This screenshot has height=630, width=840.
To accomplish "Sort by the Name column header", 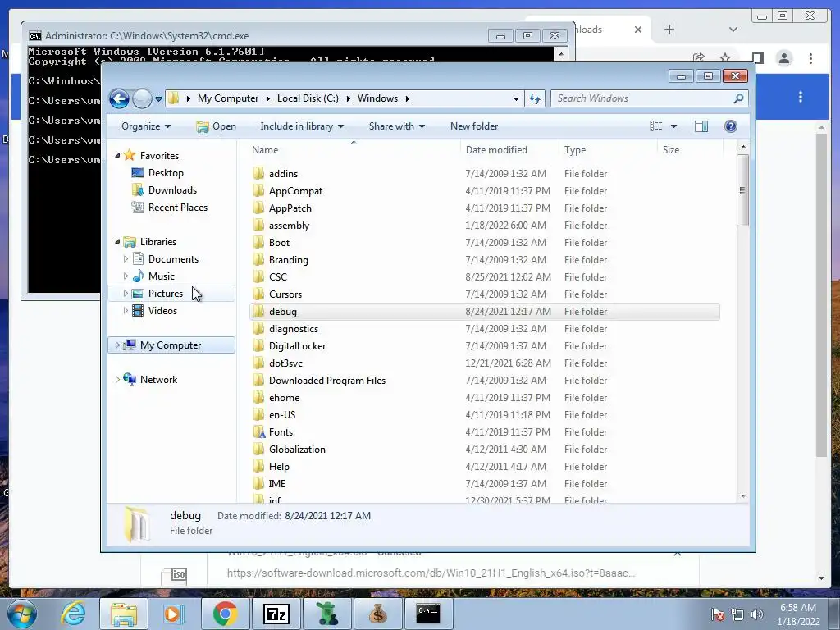I will coord(265,150).
